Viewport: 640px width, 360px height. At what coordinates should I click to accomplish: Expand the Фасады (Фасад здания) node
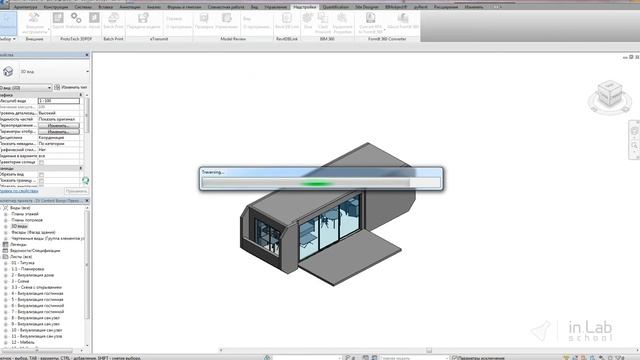pos(6,232)
